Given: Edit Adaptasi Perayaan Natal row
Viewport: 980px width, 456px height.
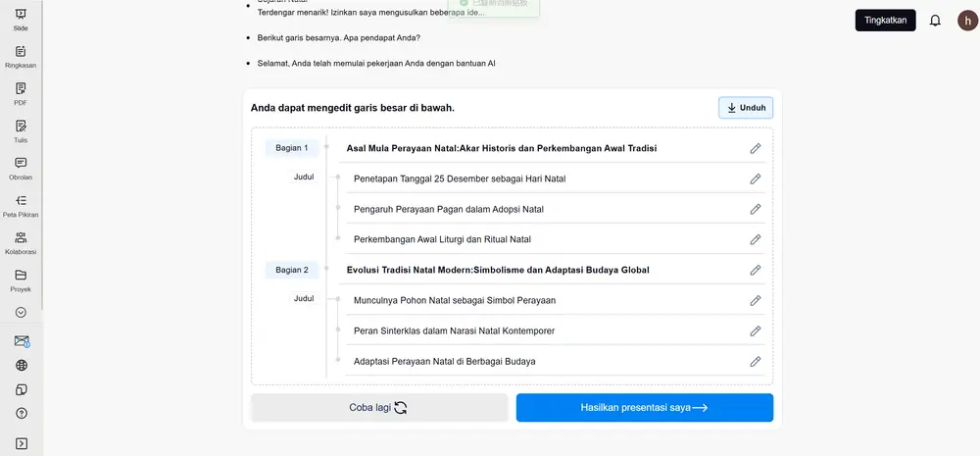Looking at the screenshot, I should coord(756,362).
